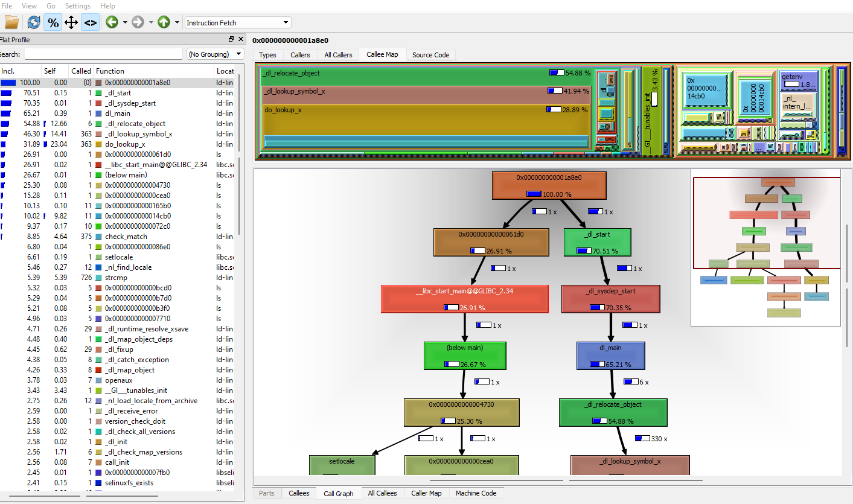Switch to the Machine Code tab
The image size is (853, 504).
[x=476, y=493]
